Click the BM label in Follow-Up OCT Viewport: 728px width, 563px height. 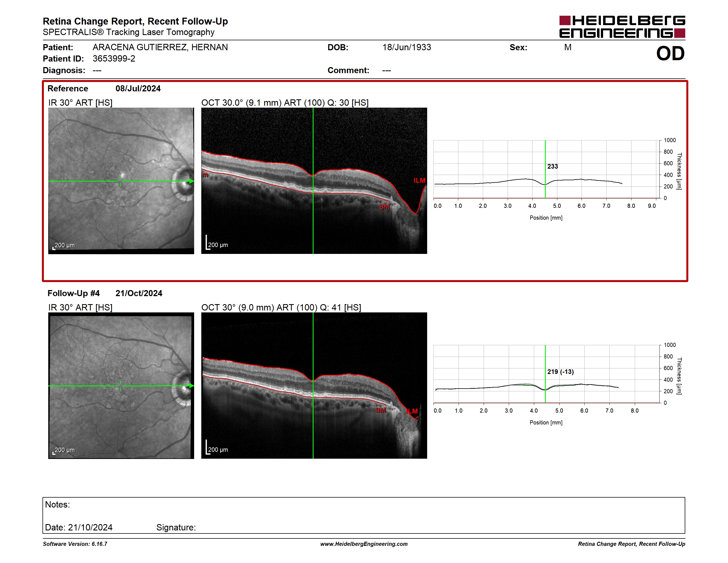(381, 410)
